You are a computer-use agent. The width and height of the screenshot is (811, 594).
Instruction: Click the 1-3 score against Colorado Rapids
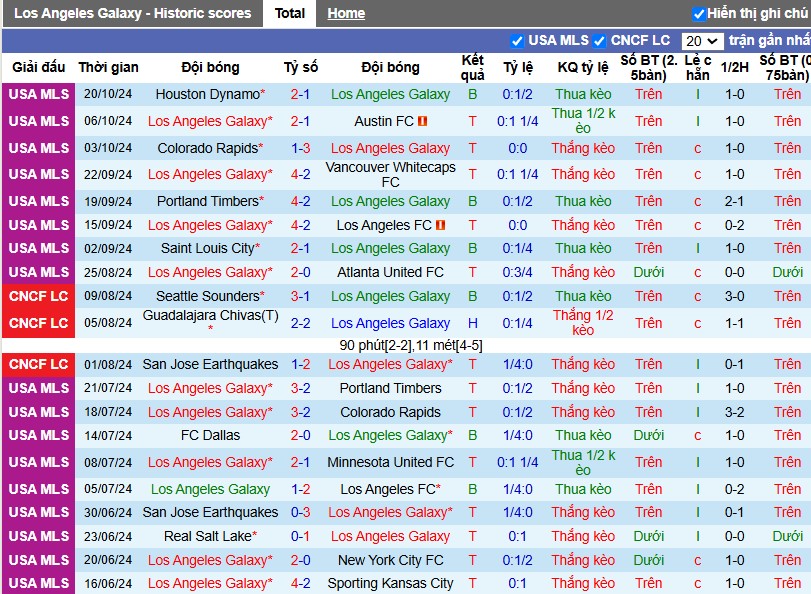pyautogui.click(x=301, y=148)
